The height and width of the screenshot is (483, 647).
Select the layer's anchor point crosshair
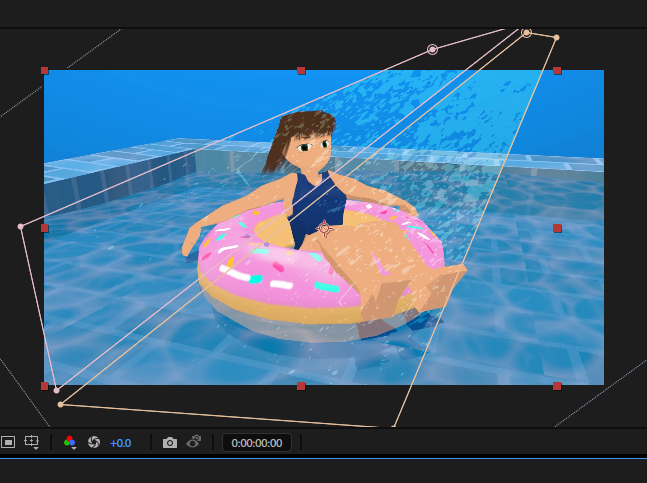tap(324, 228)
